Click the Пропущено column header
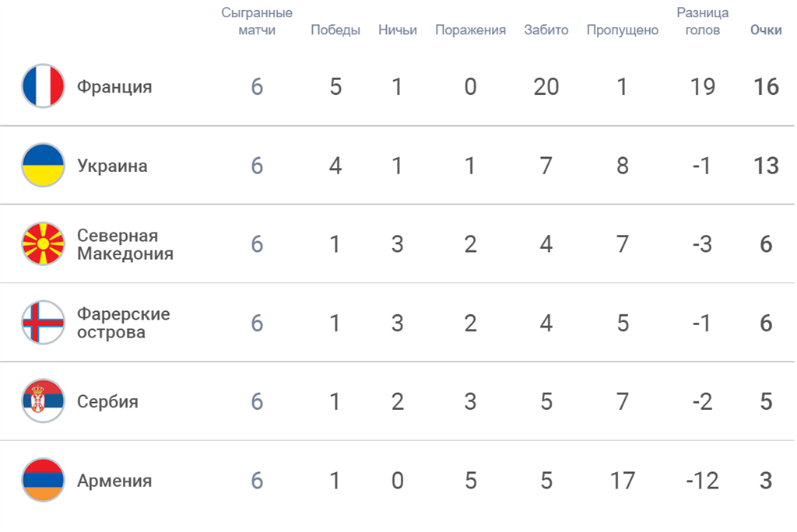This screenshot has height=532, width=797. tap(623, 30)
